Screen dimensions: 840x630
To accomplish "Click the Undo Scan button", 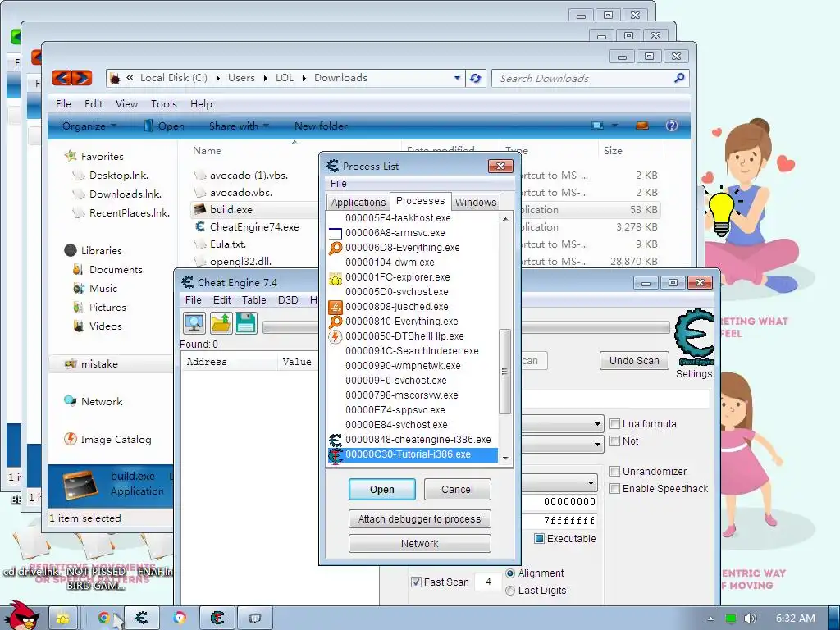I will (634, 361).
